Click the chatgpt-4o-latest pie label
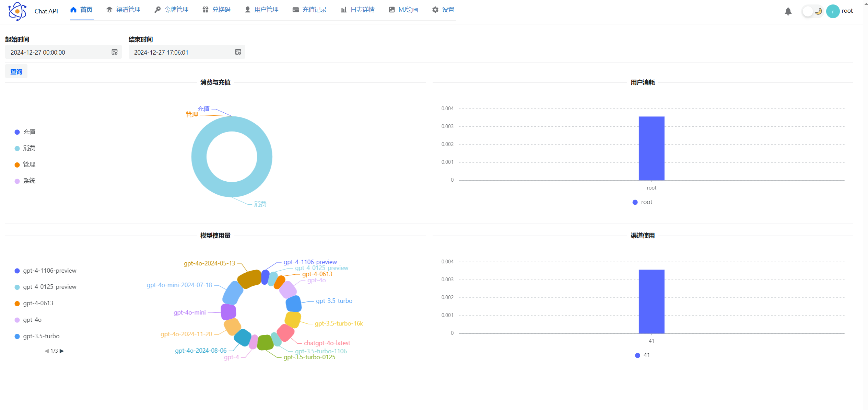The height and width of the screenshot is (410, 868). (x=327, y=343)
